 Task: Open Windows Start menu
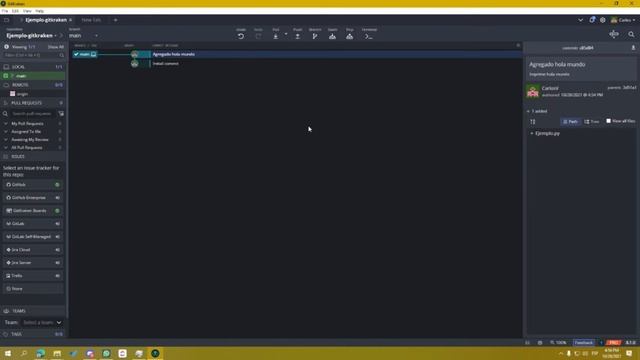pos(8,353)
